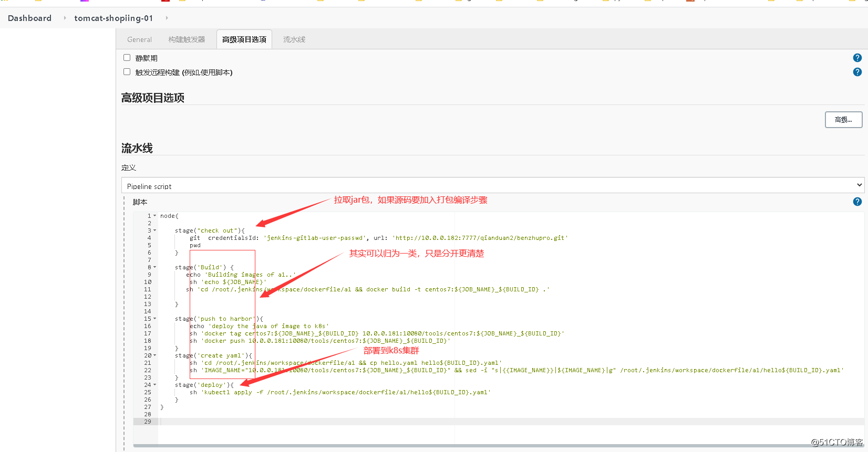Screen dimensions: 868x452
Task: Switch to the General tab
Action: 139,39
